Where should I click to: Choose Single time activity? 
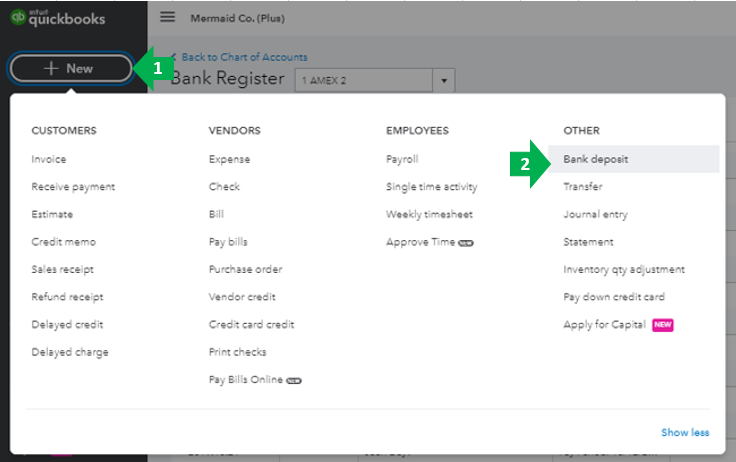click(431, 187)
